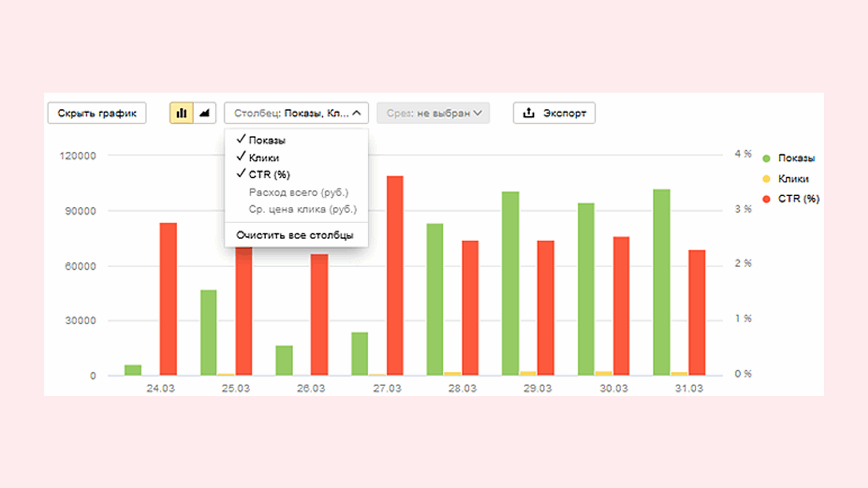Click the export upload icon

pos(529,113)
